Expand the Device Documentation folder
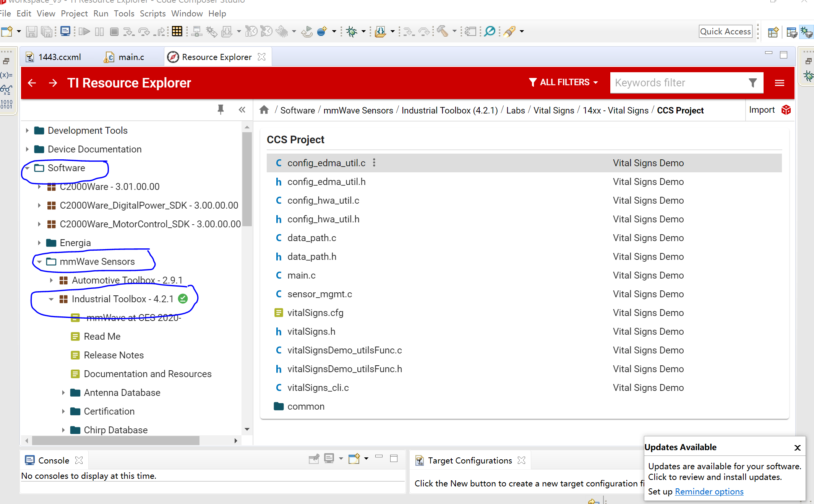Image resolution: width=814 pixels, height=504 pixels. point(27,149)
